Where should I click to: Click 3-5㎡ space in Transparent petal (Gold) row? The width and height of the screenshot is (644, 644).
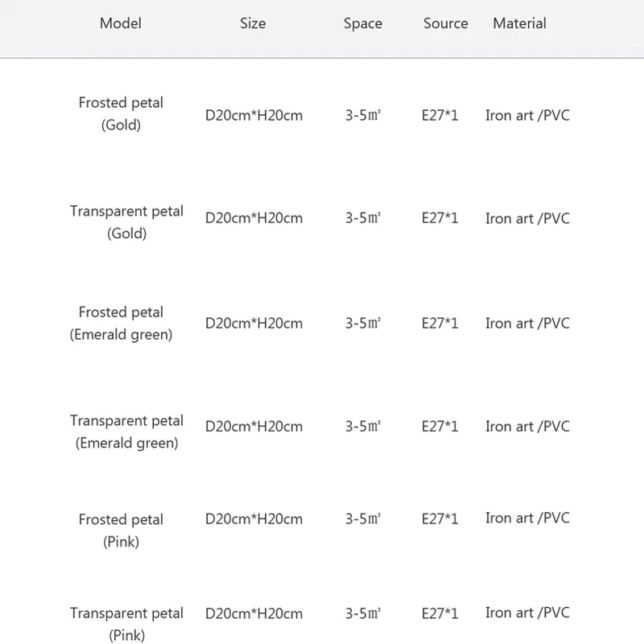363,218
